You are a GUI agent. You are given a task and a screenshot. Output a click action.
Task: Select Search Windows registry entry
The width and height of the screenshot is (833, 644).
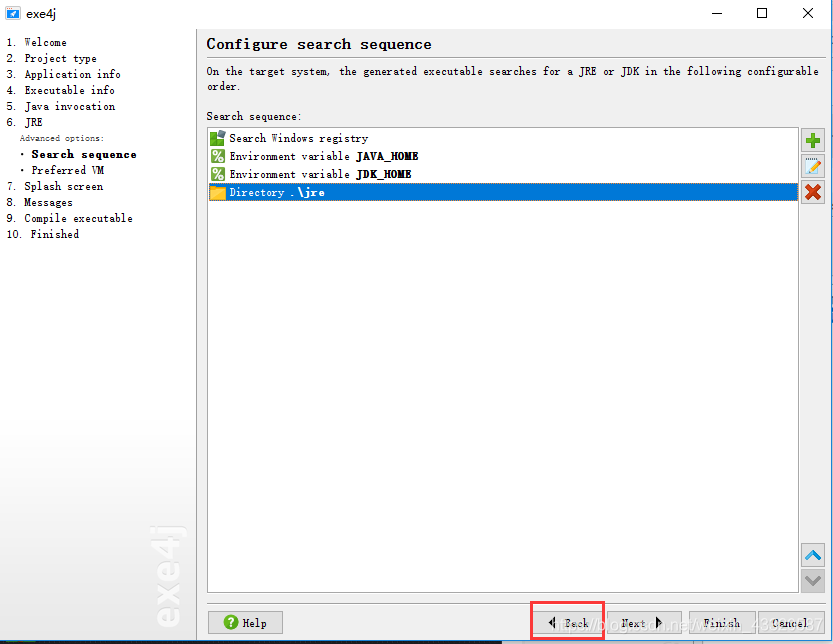coord(503,138)
